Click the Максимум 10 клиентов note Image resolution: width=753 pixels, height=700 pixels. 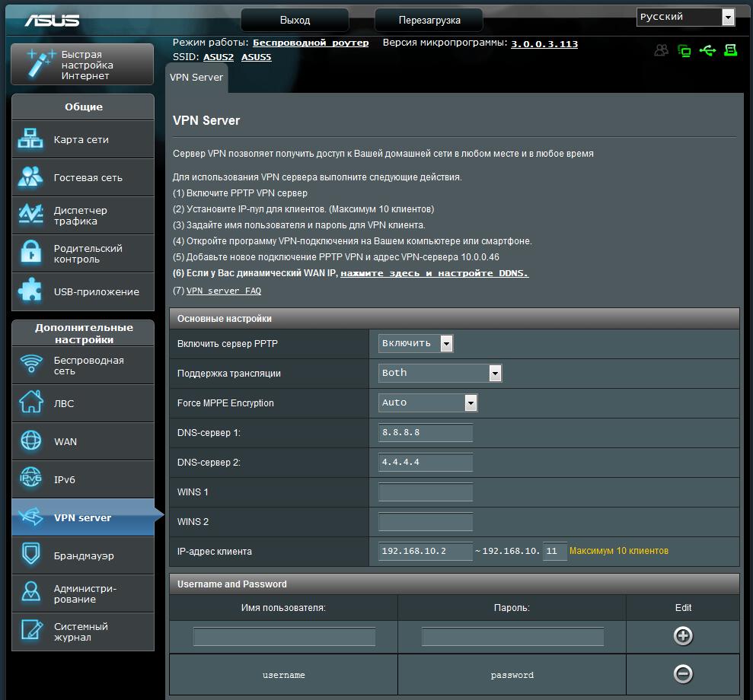[x=618, y=551]
